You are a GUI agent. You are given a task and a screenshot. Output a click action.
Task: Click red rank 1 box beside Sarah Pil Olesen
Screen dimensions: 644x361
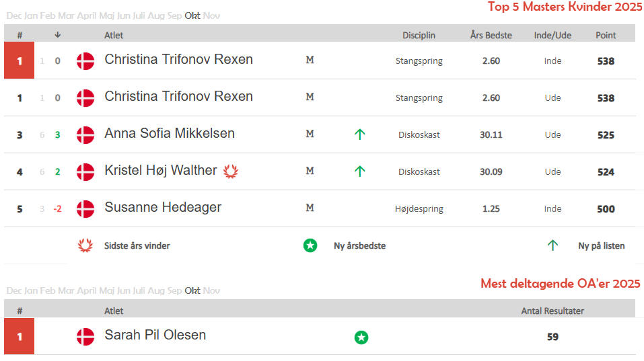[x=19, y=336]
